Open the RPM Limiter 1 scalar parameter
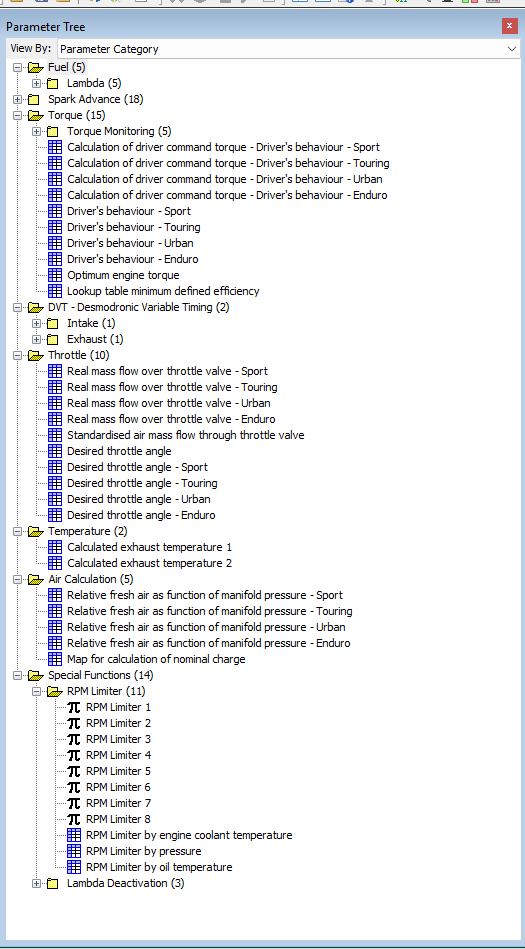Screen dimensions: 525x949 (118, 707)
